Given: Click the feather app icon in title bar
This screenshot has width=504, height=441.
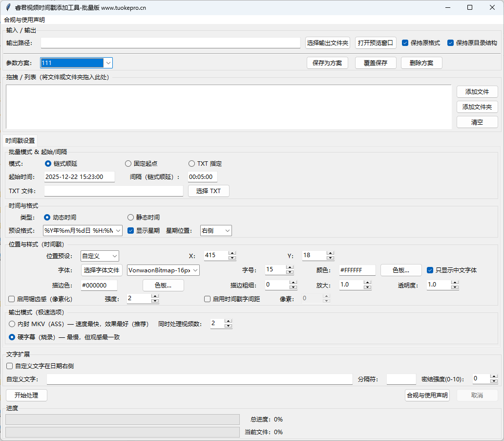Looking at the screenshot, I should coord(8,7).
